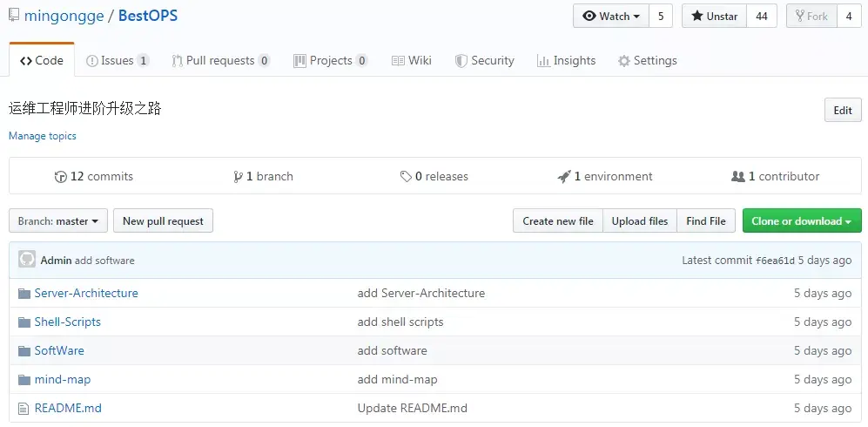Screen dimensions: 868x427
Task: Unstar the BestOPS repository
Action: tap(714, 17)
